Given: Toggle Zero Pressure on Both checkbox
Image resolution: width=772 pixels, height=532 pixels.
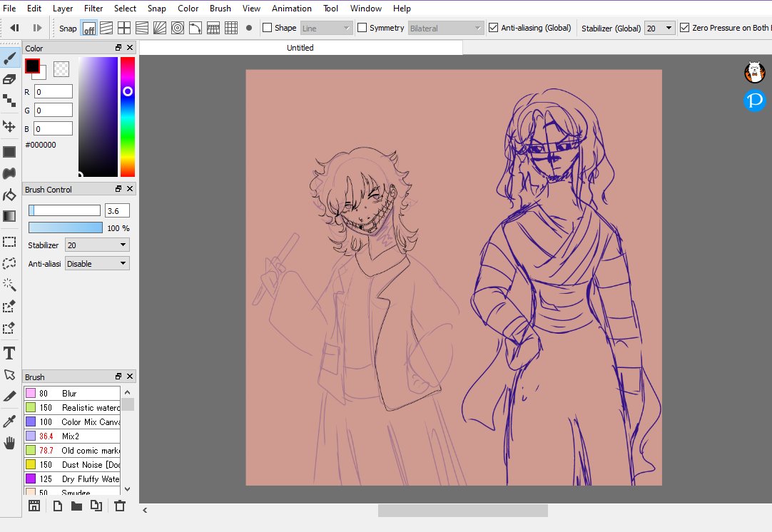Looking at the screenshot, I should tap(684, 28).
